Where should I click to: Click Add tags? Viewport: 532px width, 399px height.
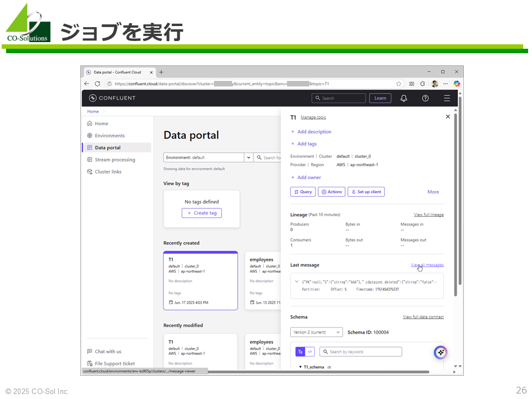click(304, 144)
